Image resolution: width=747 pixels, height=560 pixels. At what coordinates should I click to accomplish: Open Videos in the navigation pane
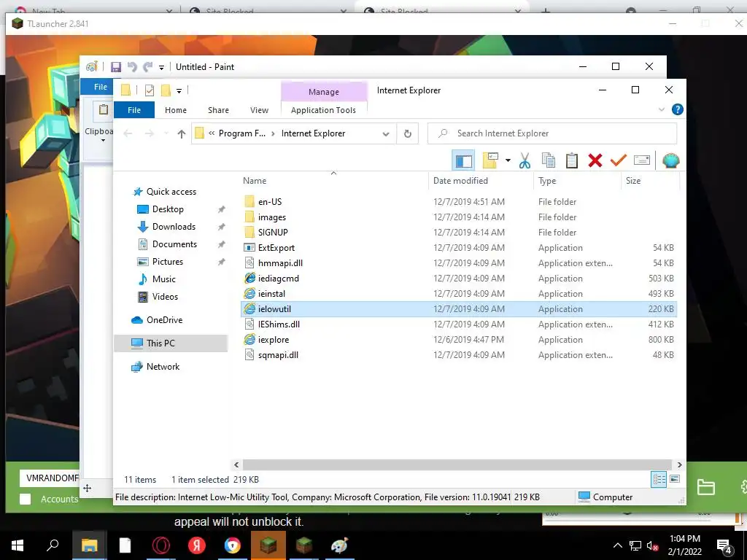165,297
